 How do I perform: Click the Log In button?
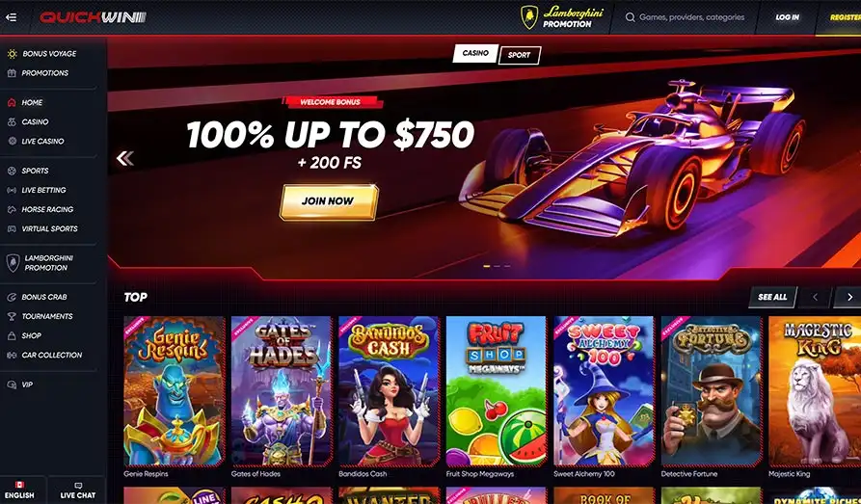(788, 17)
